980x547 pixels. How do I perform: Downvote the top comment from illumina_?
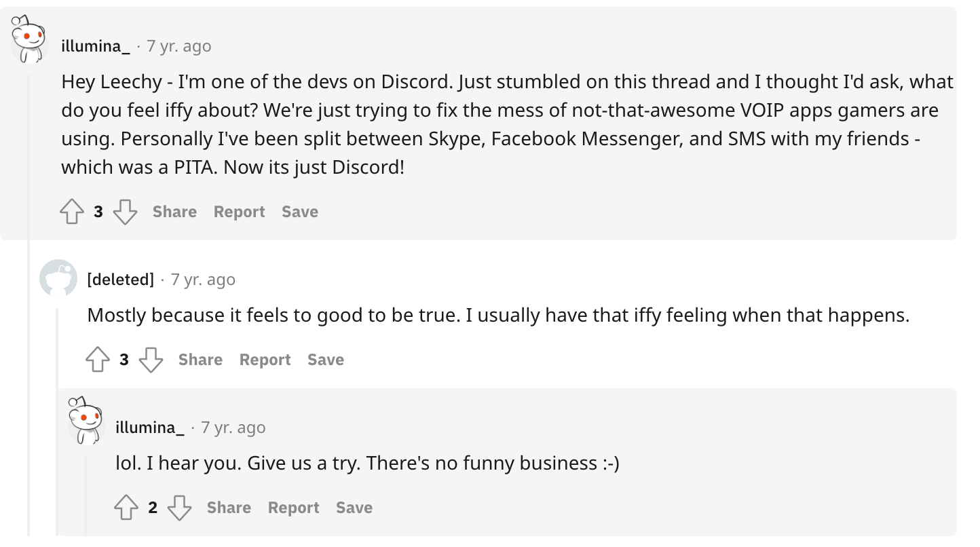[x=125, y=212]
